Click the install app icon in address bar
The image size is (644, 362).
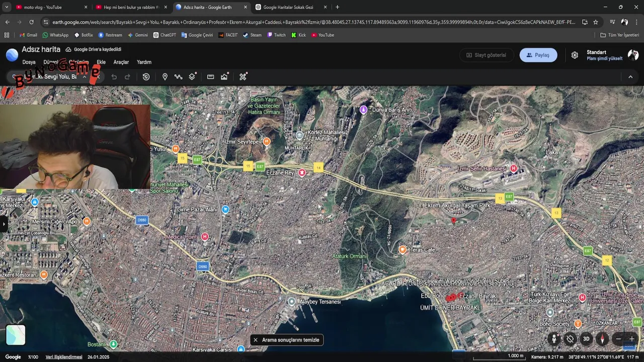(x=585, y=22)
